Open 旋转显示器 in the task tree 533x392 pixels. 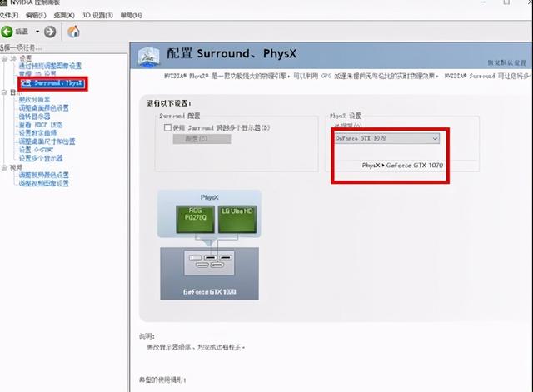click(x=34, y=117)
